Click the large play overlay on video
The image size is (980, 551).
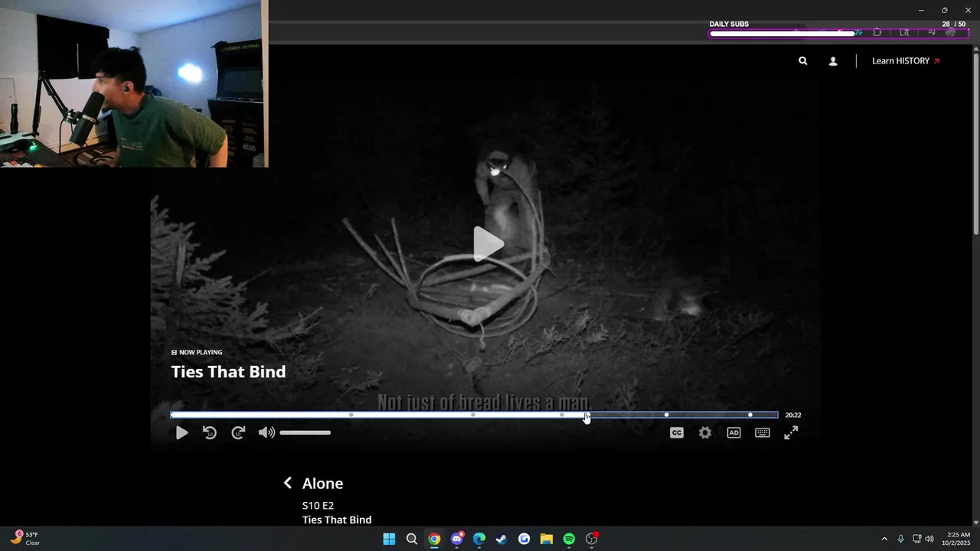488,244
